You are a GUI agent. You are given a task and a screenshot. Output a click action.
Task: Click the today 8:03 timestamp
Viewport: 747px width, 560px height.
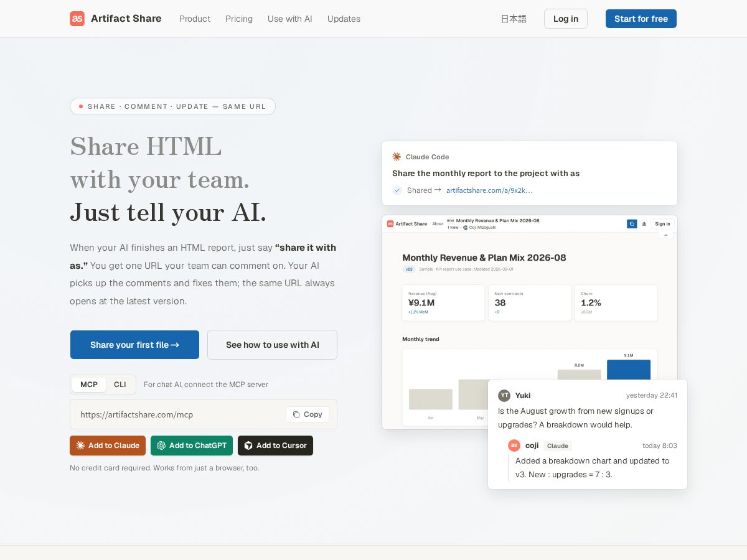(x=660, y=446)
